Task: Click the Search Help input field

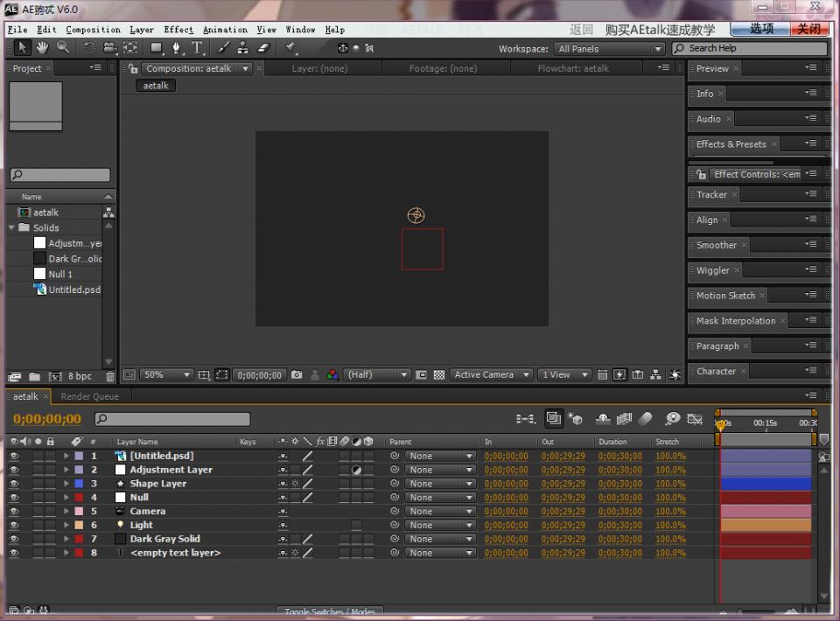Action: 754,49
